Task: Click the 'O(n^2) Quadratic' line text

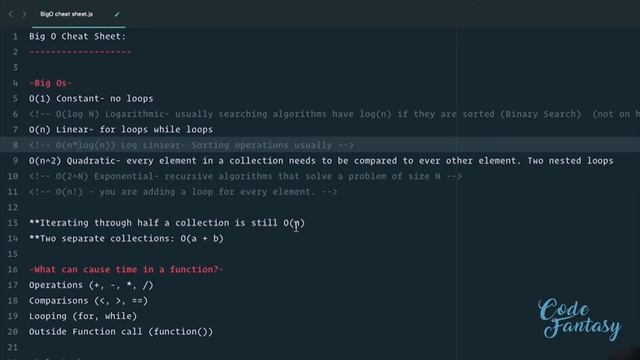Action: tap(321, 161)
